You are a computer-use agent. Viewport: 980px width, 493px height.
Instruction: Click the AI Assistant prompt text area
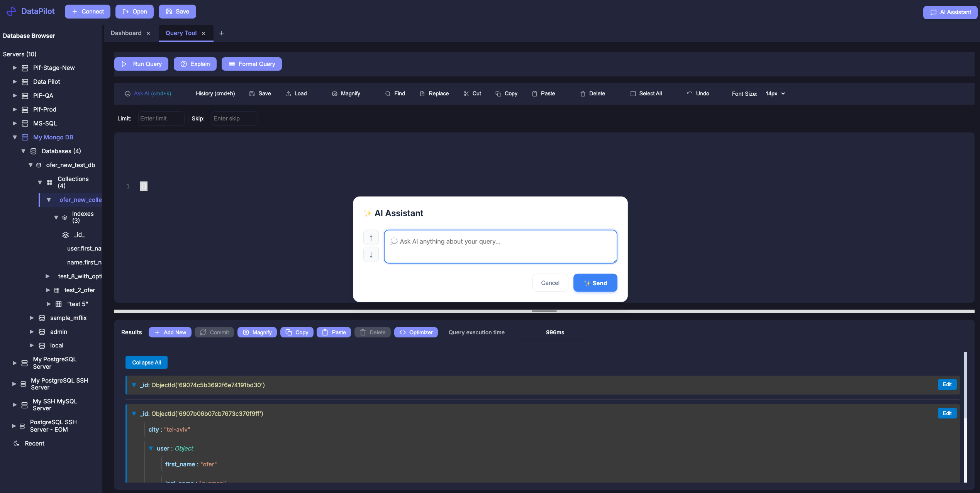(500, 247)
